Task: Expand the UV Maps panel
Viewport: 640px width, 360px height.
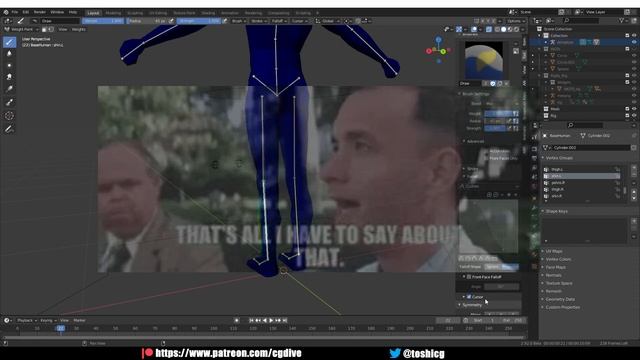Action: pyautogui.click(x=554, y=251)
